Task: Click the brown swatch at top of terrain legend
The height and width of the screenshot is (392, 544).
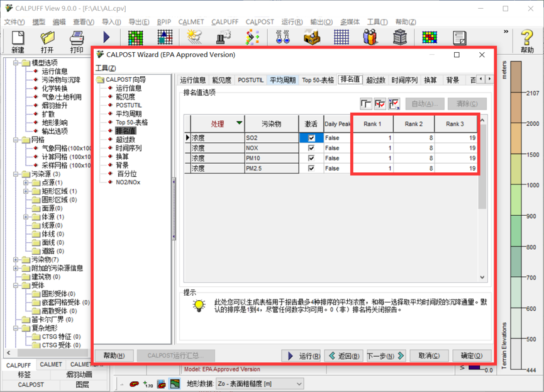Action: tap(516, 76)
